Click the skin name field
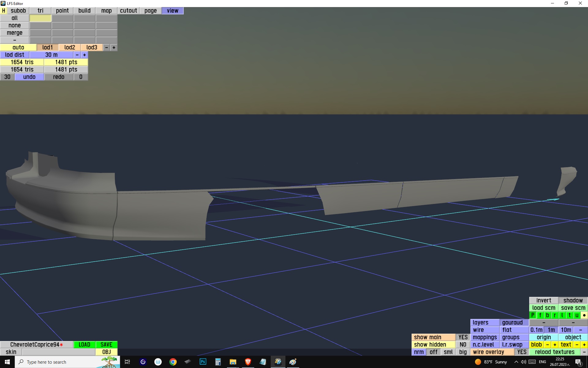Viewport: 588px width, 368px height. (x=58, y=352)
